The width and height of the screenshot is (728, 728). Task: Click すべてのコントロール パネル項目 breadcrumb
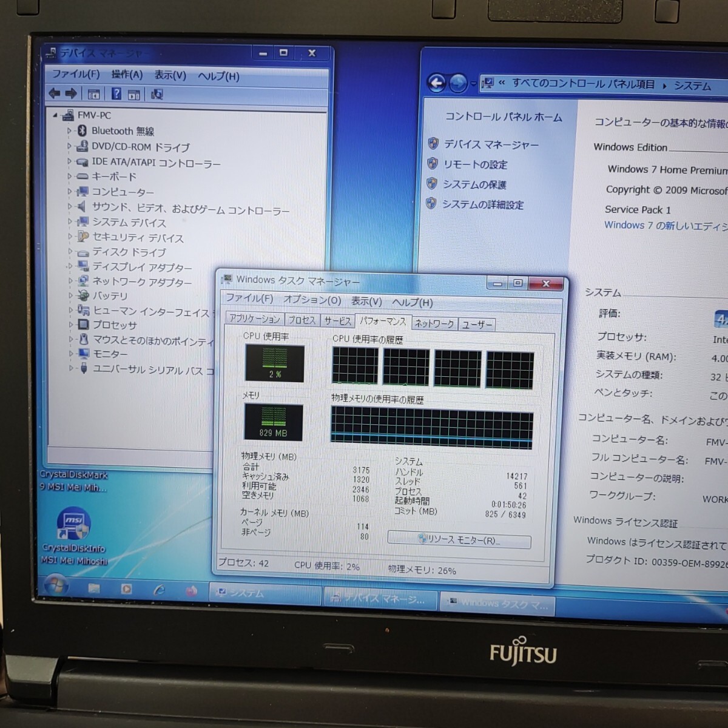[x=584, y=84]
